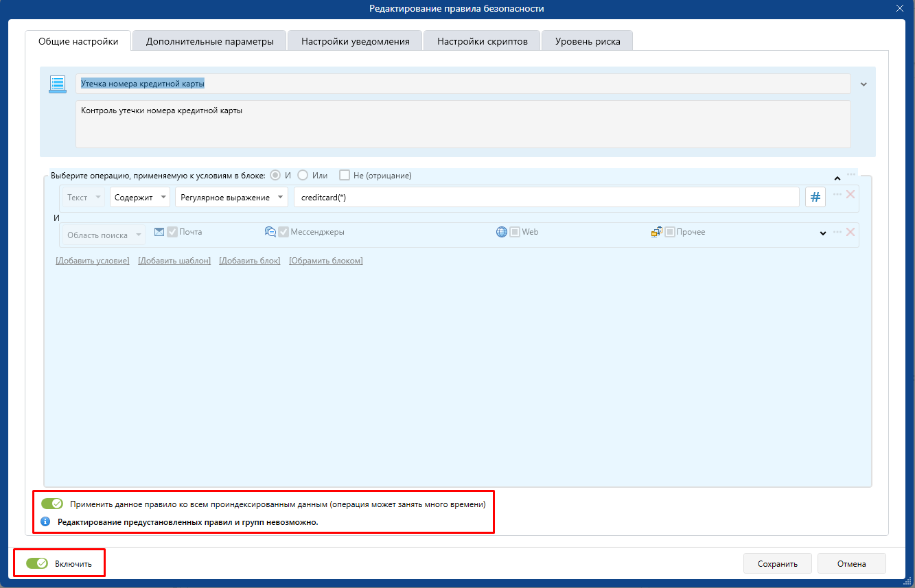This screenshot has height=588, width=915.
Task: Click the Обрамить блоком link
Action: [326, 261]
